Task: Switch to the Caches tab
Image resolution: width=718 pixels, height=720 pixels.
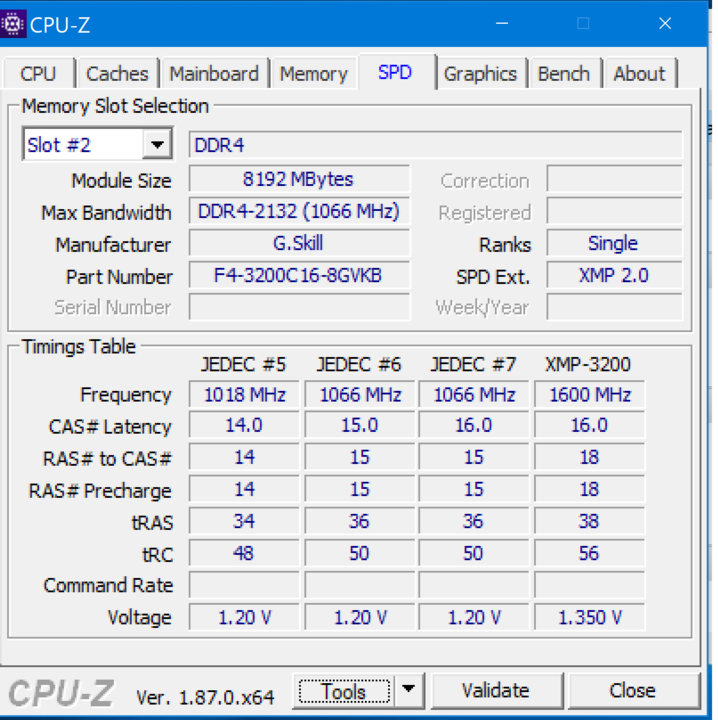Action: [x=118, y=73]
